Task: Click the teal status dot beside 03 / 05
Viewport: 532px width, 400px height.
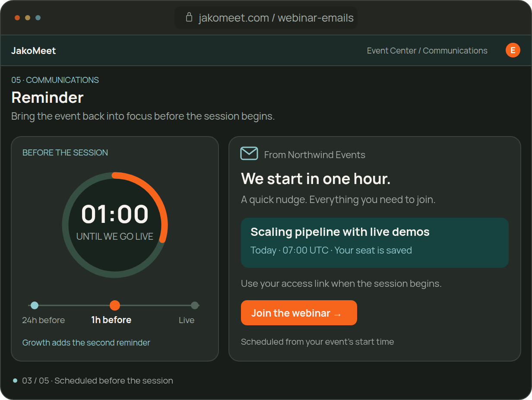Action: 15,381
